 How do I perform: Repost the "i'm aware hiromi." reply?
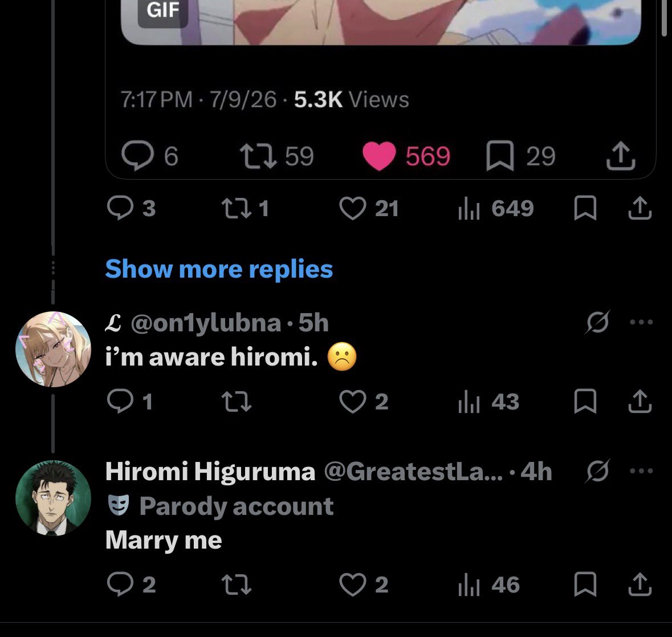[x=236, y=401]
